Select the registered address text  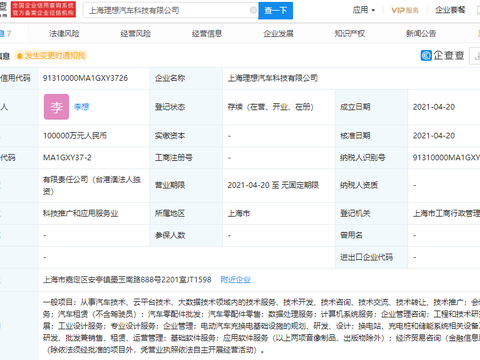(x=127, y=280)
